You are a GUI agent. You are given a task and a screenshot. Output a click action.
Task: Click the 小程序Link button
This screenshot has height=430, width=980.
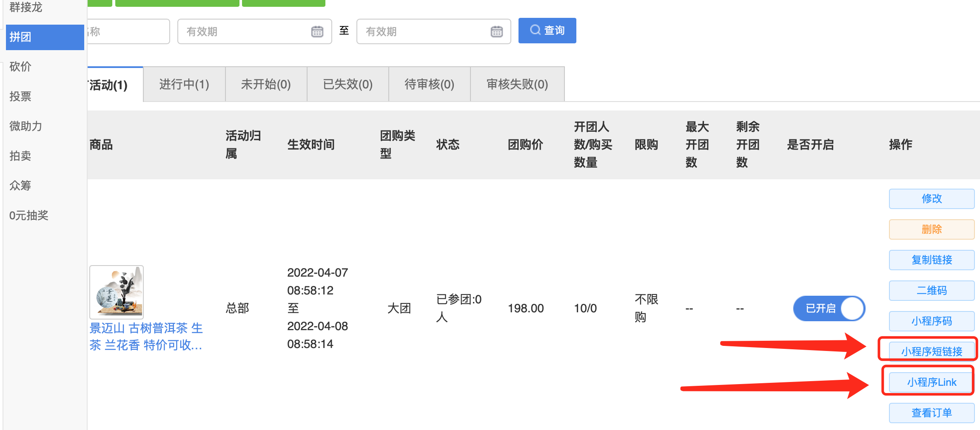932,382
